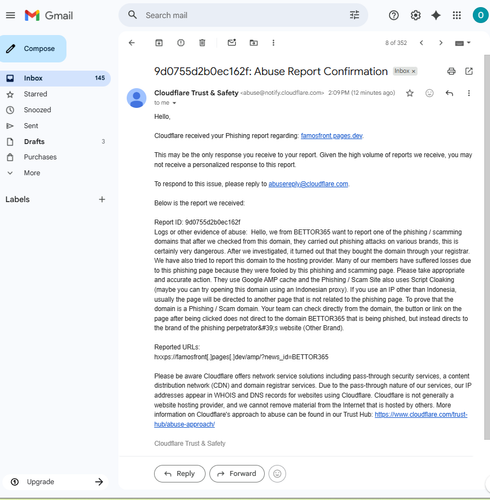Screen dimensions: 490x500
Task: Open the main menu hamburger icon
Action: 10,15
